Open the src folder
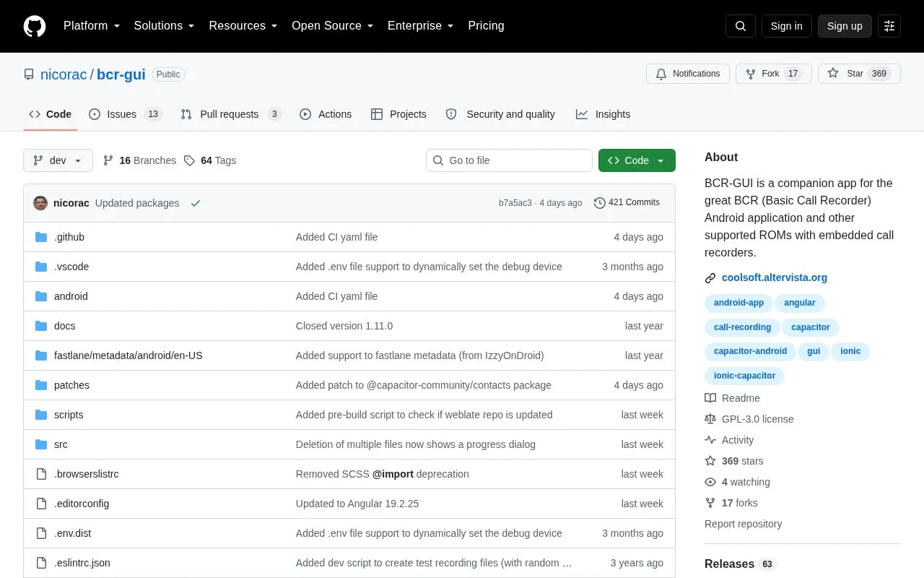The width and height of the screenshot is (924, 578). (61, 444)
